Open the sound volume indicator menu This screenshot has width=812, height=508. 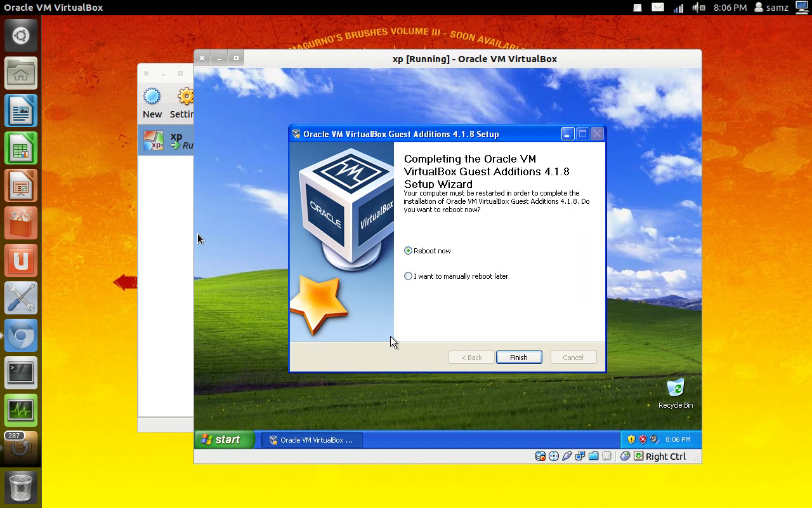(698, 8)
